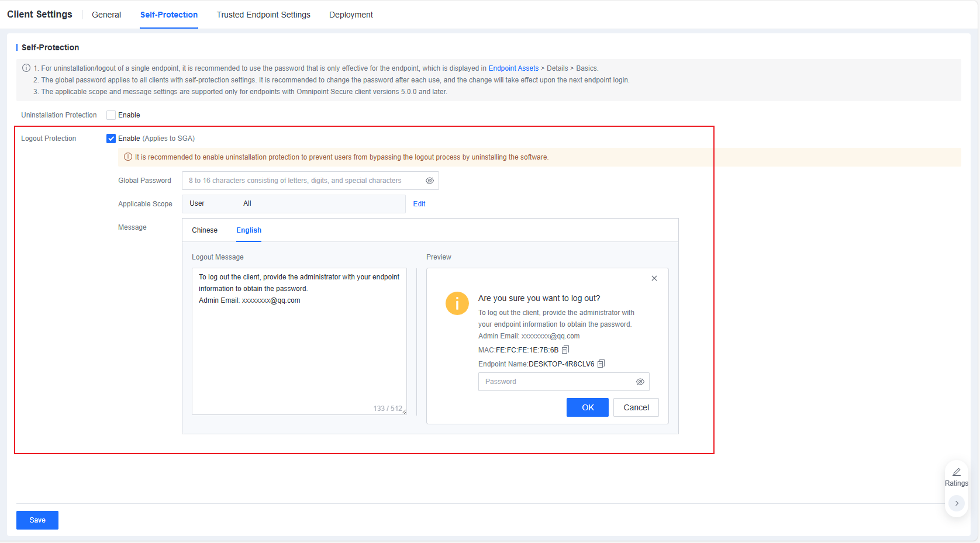Open the Endpoint Assets link
Viewport: 980px width, 543px height.
click(x=513, y=68)
